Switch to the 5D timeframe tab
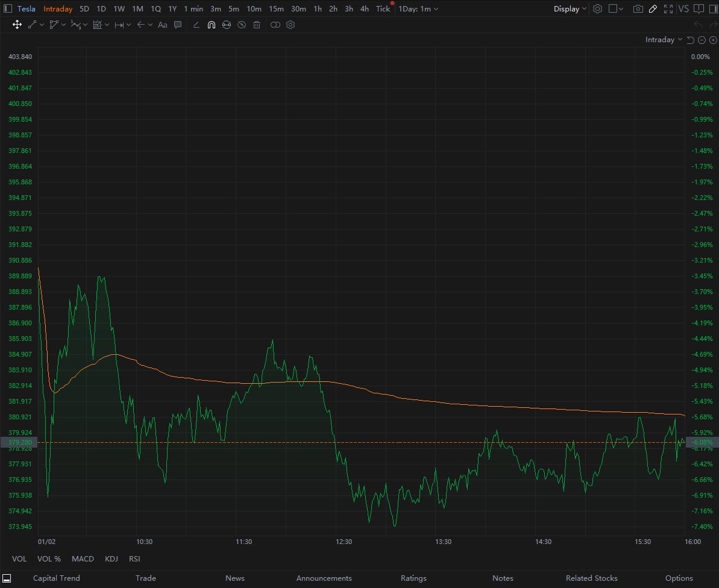Viewport: 719px width, 588px height. click(x=84, y=8)
